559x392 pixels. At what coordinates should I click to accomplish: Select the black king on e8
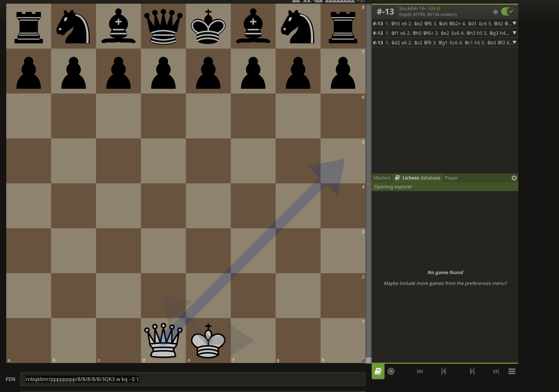pos(208,26)
